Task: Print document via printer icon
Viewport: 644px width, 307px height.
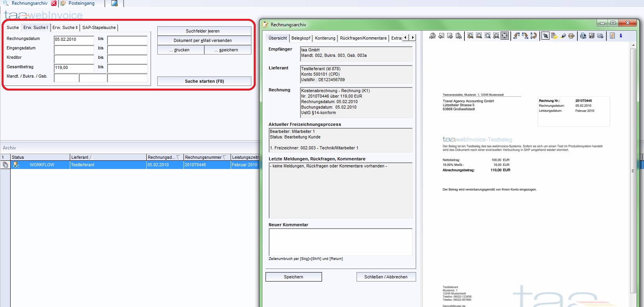Action: tap(583, 36)
